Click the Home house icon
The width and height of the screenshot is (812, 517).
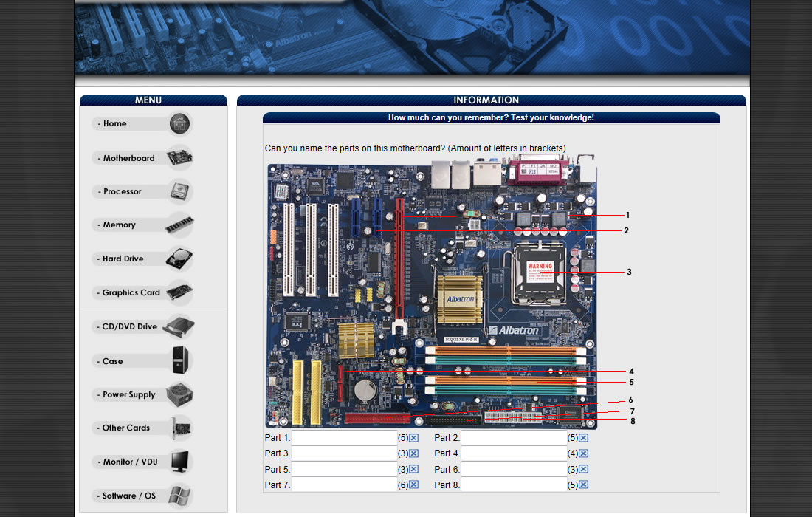click(179, 124)
